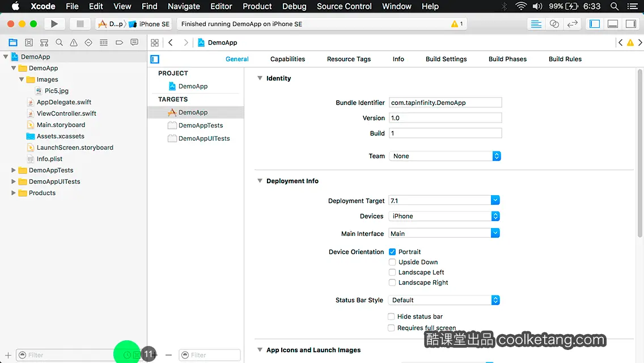Hide the project and targets list sidebar
This screenshot has width=644, height=363.
155,59
